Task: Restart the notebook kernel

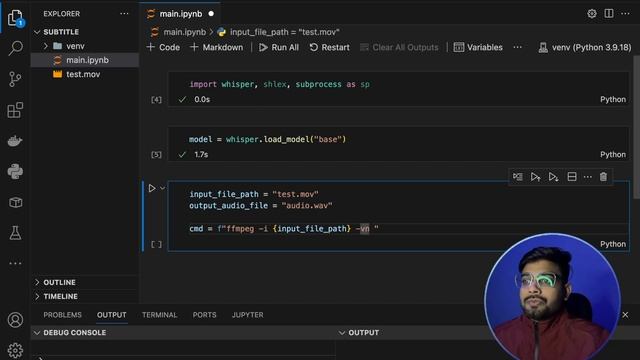Action: [329, 47]
